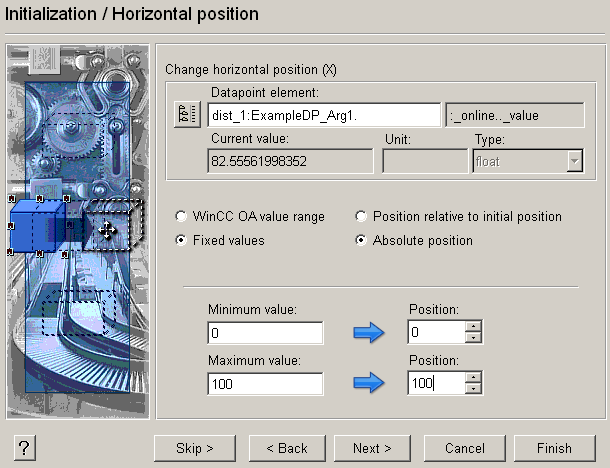Choose Position relative to initial position

(362, 217)
